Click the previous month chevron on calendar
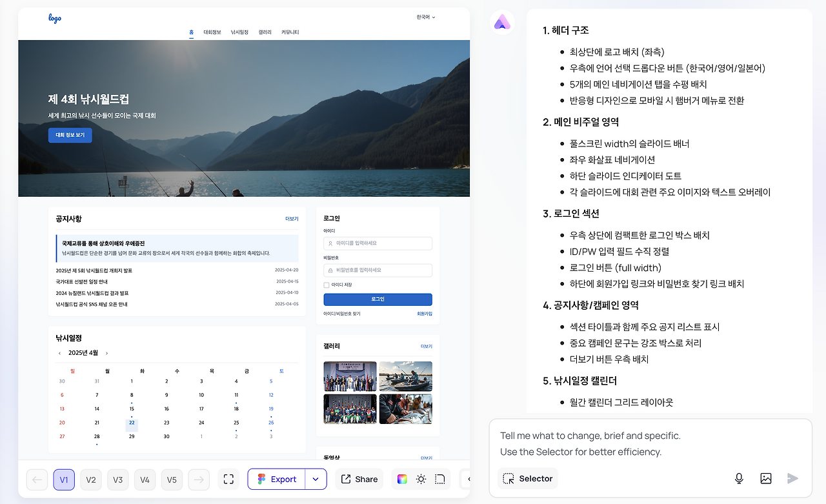 coord(61,353)
